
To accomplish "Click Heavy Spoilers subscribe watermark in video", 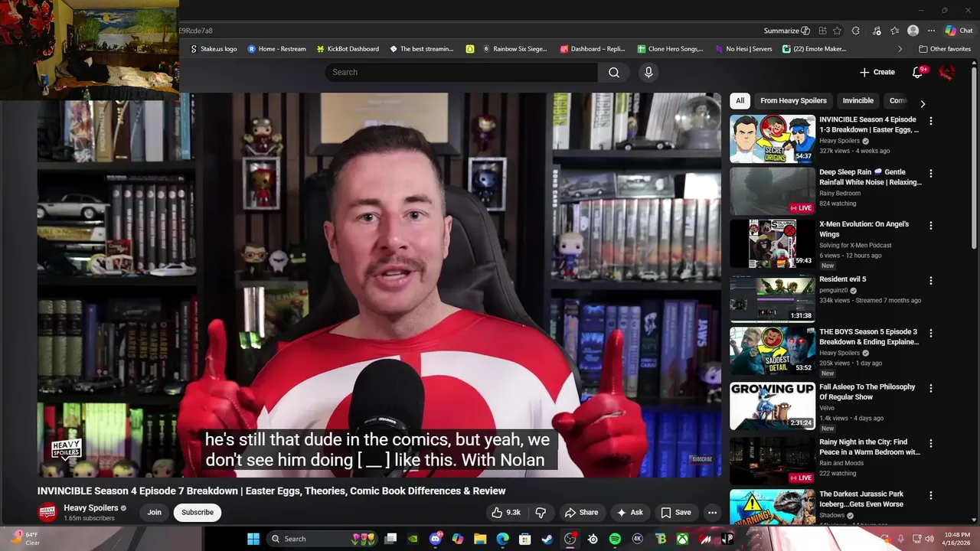I will click(x=701, y=459).
